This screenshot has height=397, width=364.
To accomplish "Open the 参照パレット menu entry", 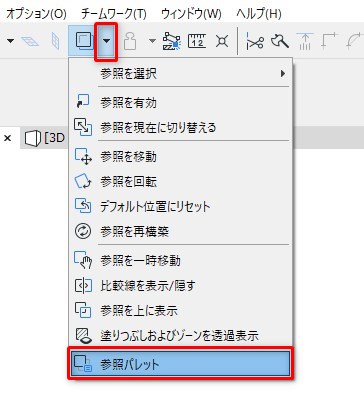I will 180,363.
